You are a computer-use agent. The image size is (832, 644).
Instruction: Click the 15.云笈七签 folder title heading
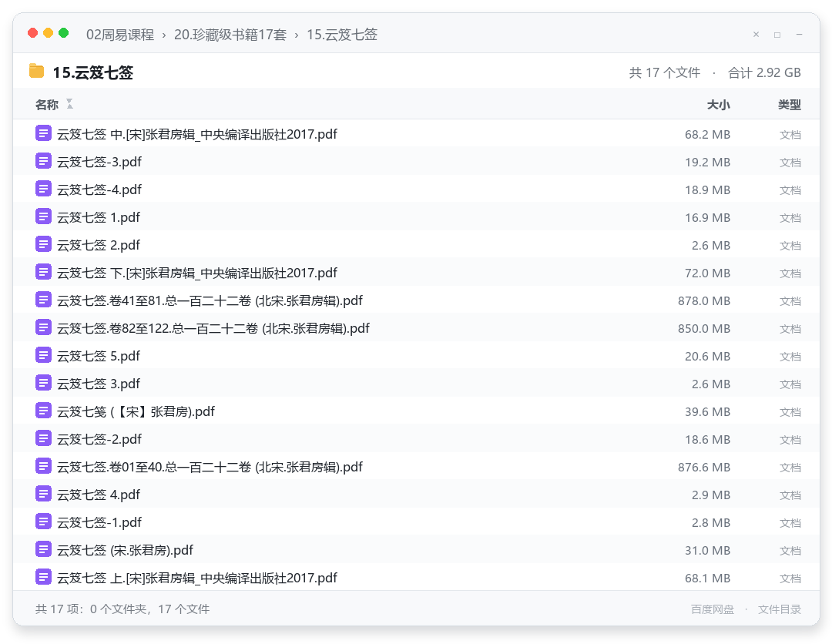pos(93,72)
